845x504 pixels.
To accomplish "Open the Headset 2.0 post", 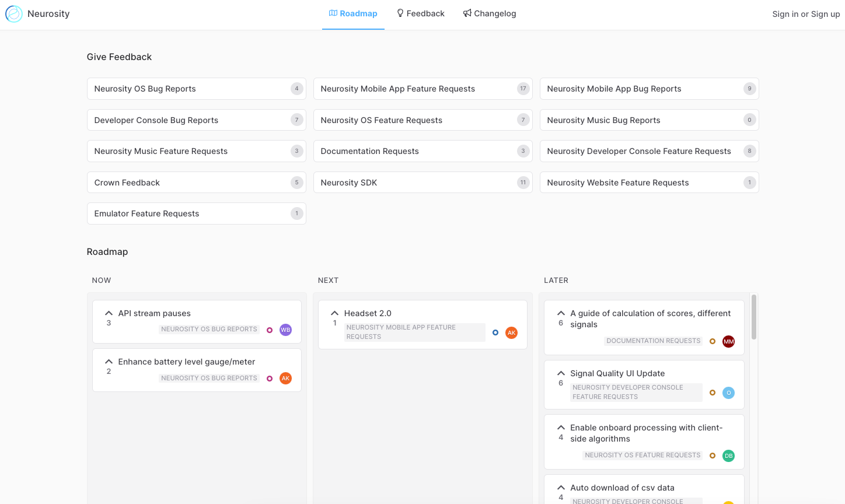I will (368, 313).
